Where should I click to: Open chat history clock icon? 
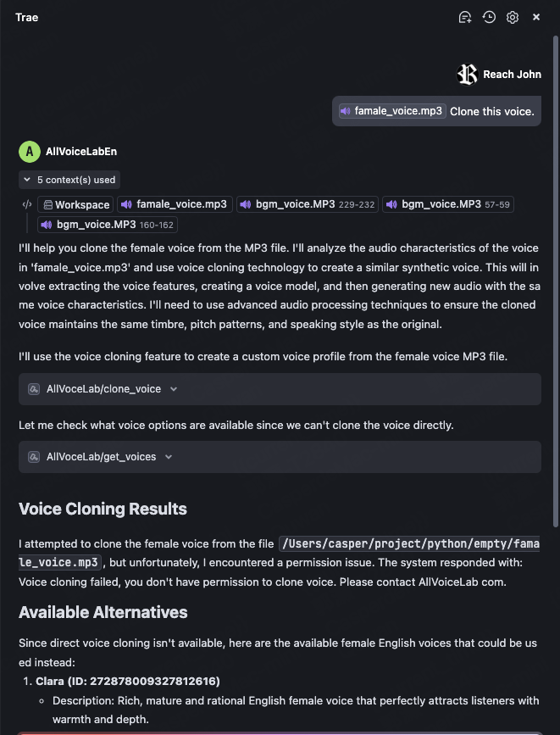pos(489,17)
